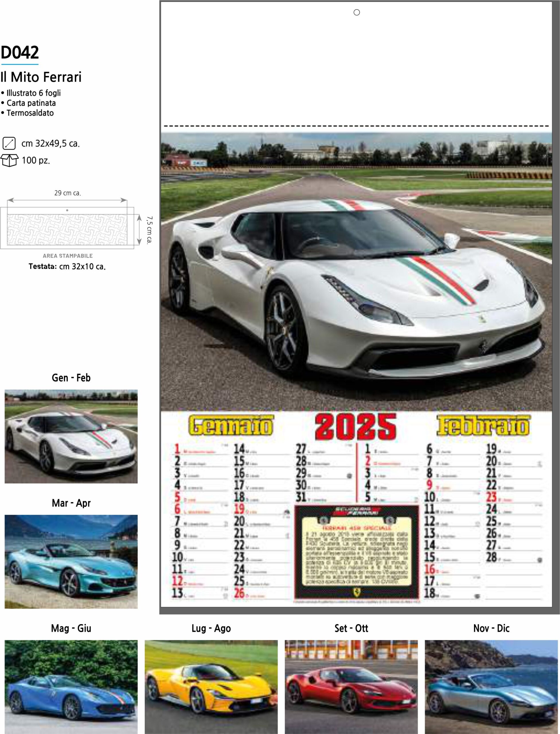
Task: Click the Mag - Giu label
Action: [71, 628]
